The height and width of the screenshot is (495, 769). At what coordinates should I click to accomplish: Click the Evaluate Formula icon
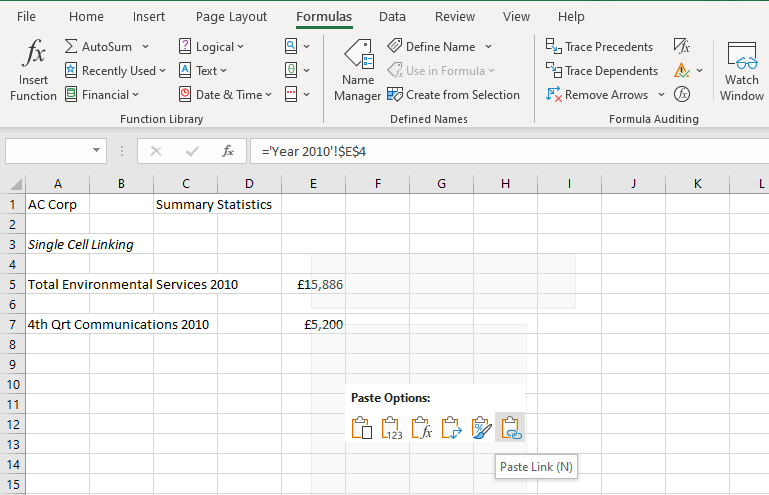pyautogui.click(x=682, y=94)
